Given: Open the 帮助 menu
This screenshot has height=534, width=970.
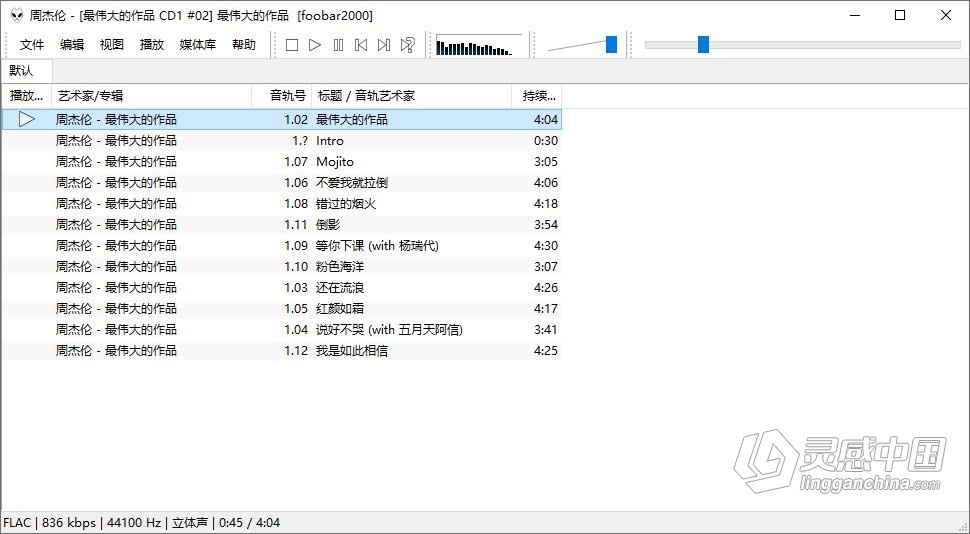Looking at the screenshot, I should pyautogui.click(x=244, y=45).
